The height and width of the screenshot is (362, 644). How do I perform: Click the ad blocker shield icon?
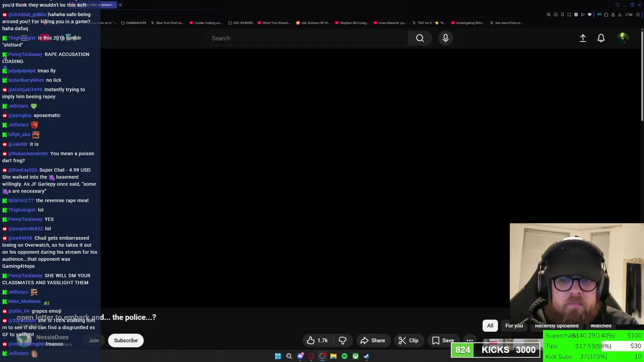576,15
